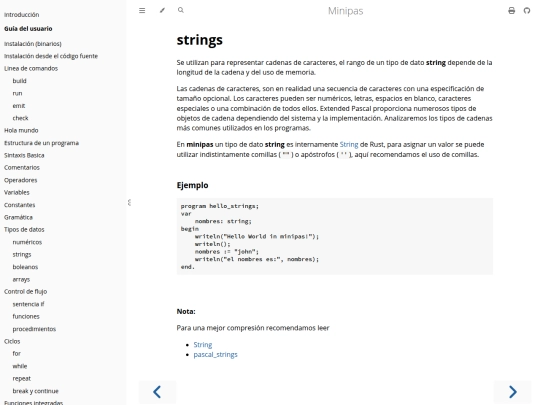
Task: Open Sintaxis Basica chapter
Action: point(24,155)
